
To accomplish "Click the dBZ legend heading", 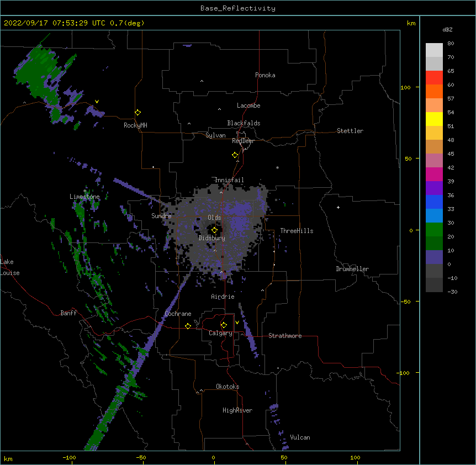I will pyautogui.click(x=447, y=29).
